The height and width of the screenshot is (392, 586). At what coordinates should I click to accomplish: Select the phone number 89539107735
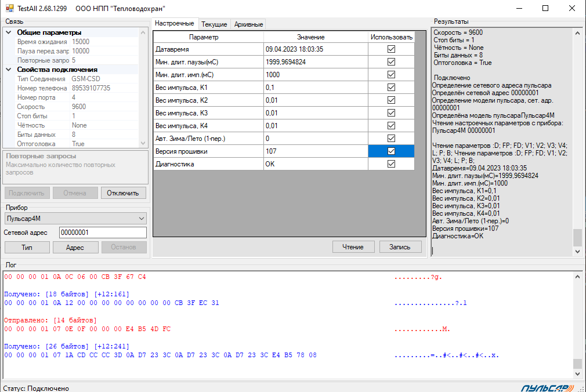pyautogui.click(x=91, y=88)
